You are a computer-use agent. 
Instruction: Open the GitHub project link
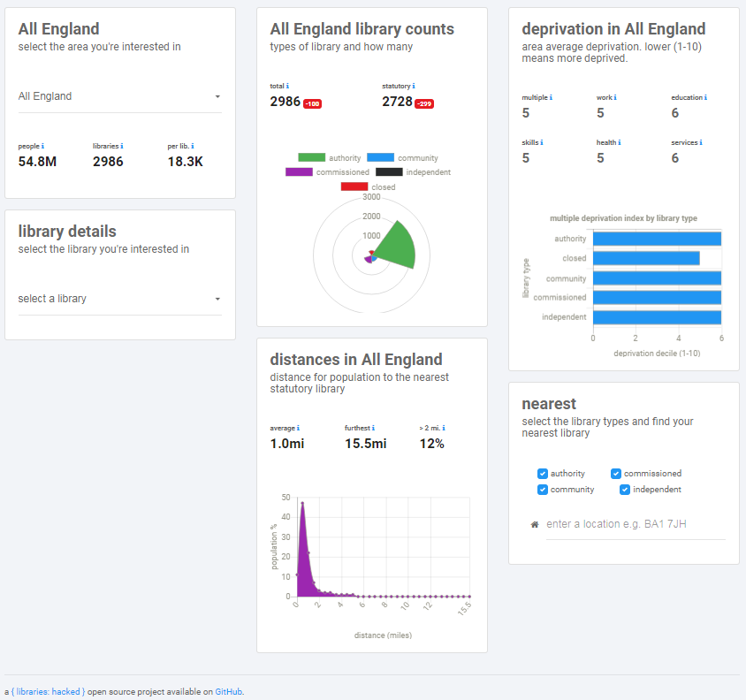click(228, 691)
